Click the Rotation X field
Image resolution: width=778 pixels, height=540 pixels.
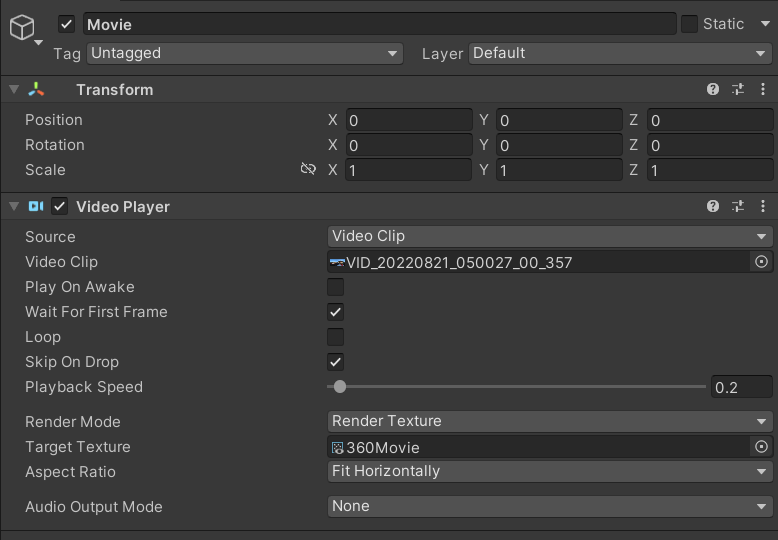click(409, 145)
